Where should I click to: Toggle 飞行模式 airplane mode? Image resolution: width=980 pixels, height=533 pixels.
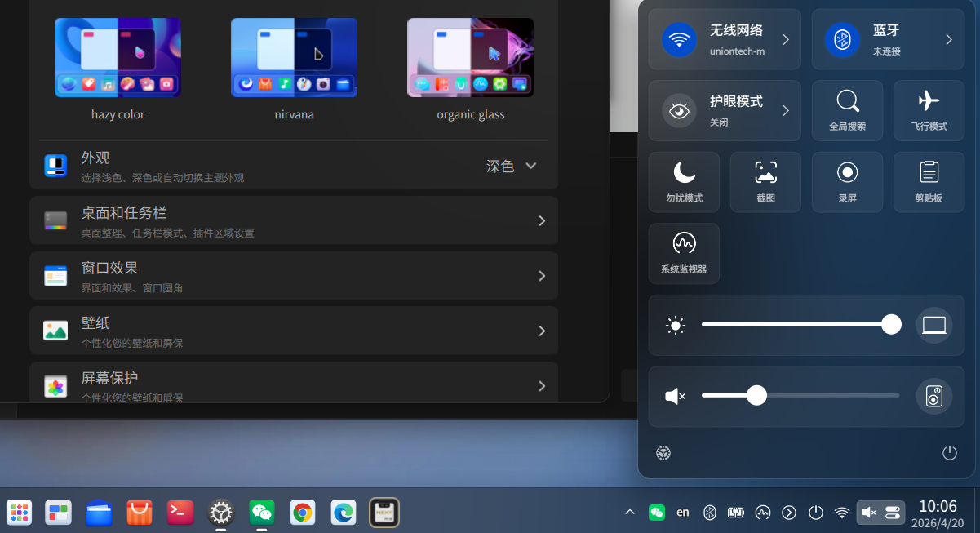click(929, 110)
